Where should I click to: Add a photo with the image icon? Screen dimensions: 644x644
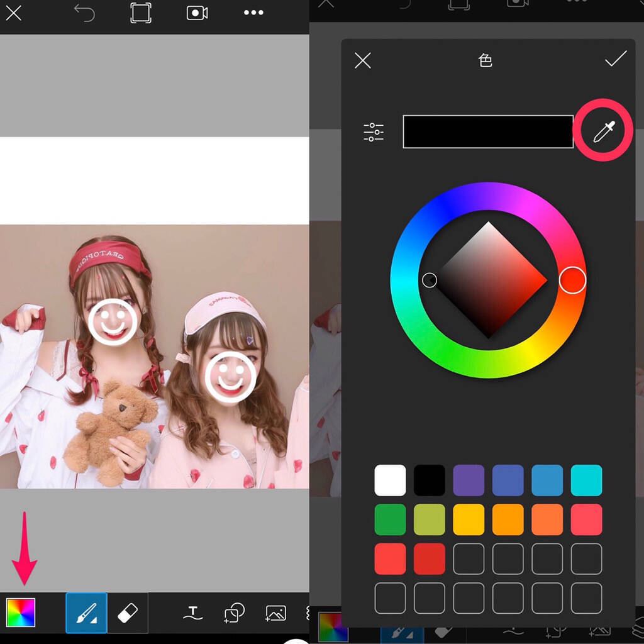275,613
